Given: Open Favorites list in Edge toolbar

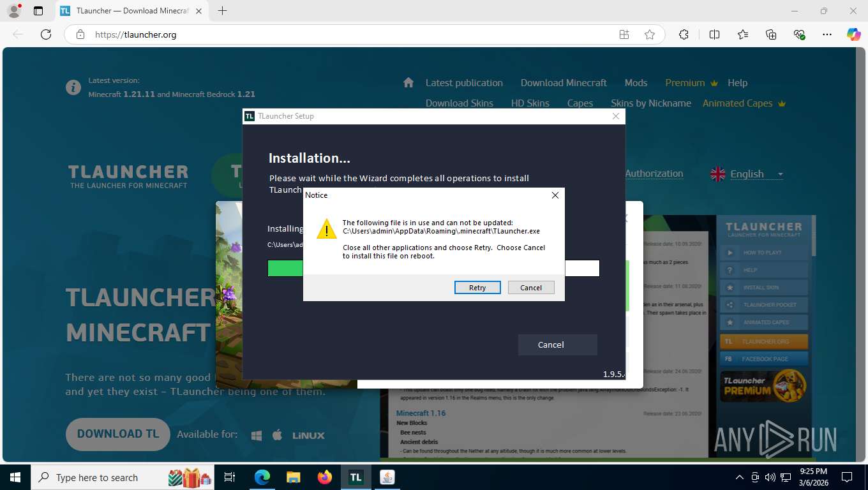Looking at the screenshot, I should click(743, 34).
